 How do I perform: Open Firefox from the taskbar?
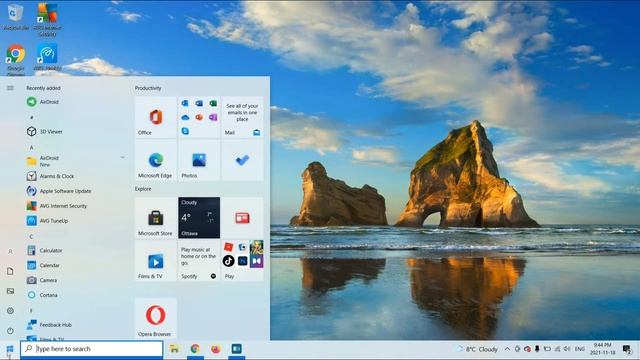click(216, 349)
